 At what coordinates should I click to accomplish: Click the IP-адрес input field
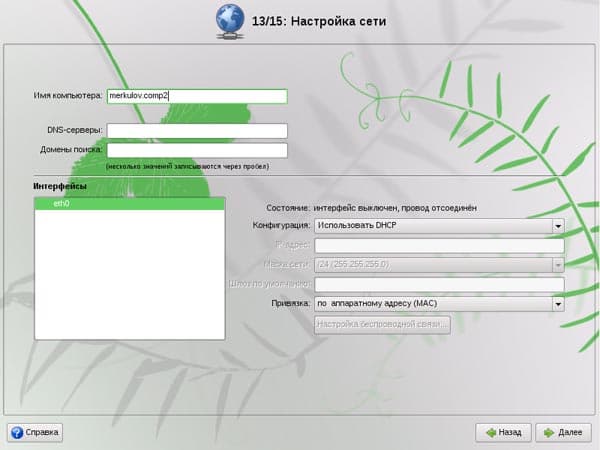pos(439,245)
